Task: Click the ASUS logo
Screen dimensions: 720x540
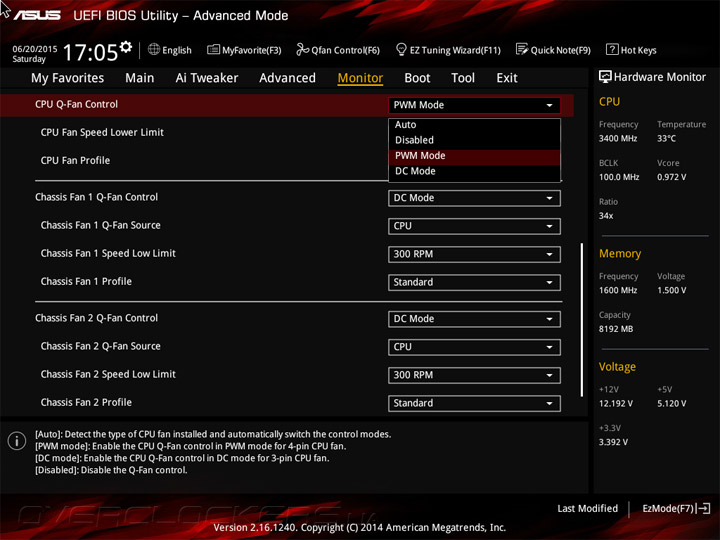Action: point(38,16)
